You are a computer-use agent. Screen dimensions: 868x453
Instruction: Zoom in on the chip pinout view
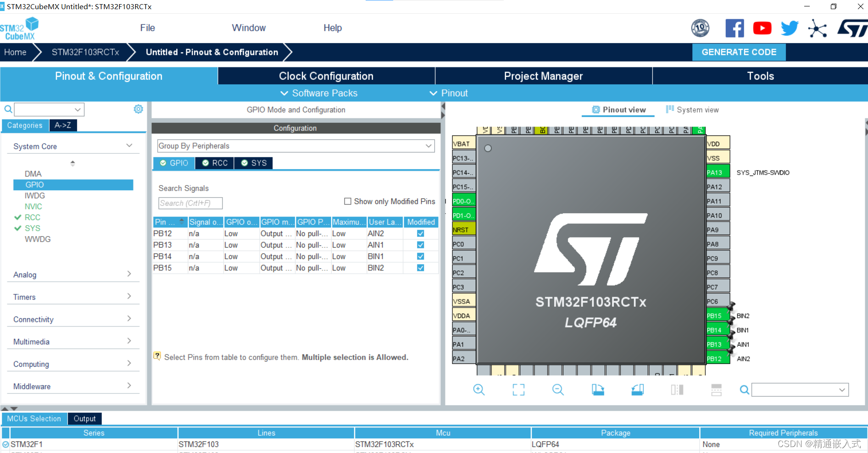click(479, 390)
